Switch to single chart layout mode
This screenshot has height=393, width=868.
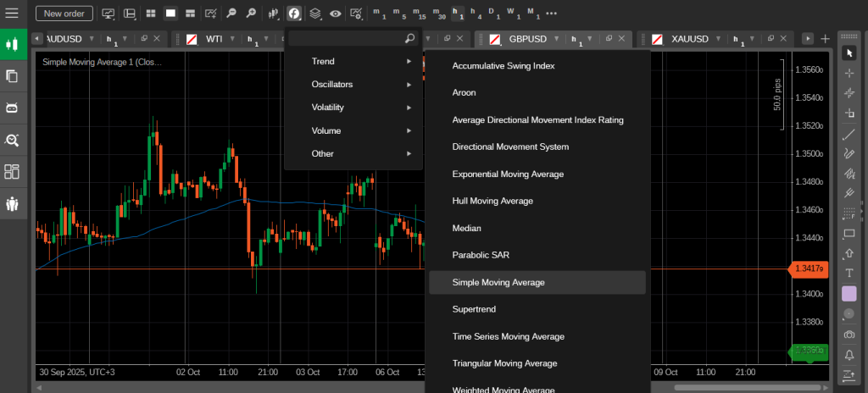(x=170, y=14)
